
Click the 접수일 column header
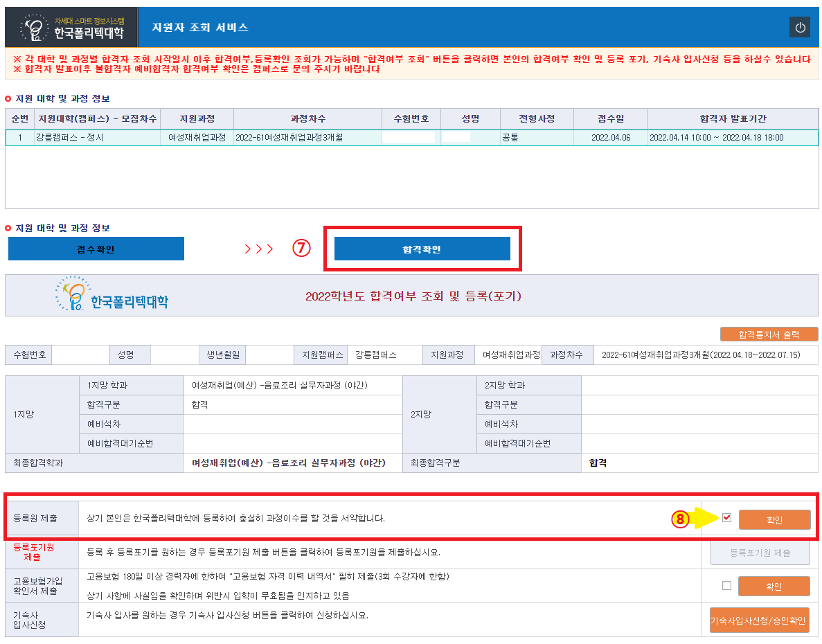[610, 118]
